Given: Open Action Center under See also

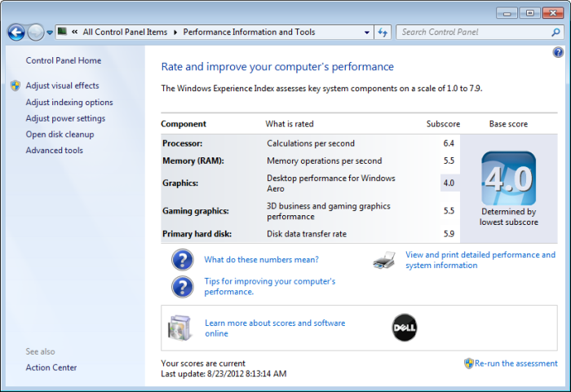Looking at the screenshot, I should pos(51,368).
